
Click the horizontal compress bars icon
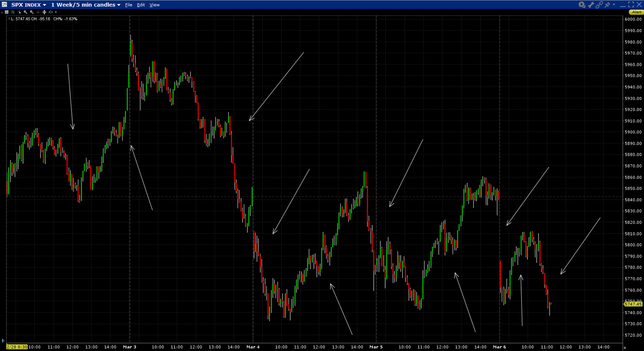pos(51,12)
